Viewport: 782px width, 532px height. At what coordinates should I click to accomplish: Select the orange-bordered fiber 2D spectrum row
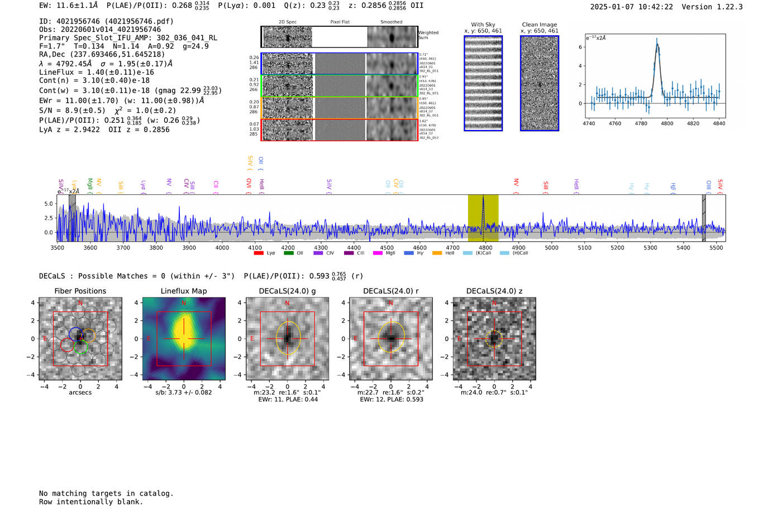[340, 108]
